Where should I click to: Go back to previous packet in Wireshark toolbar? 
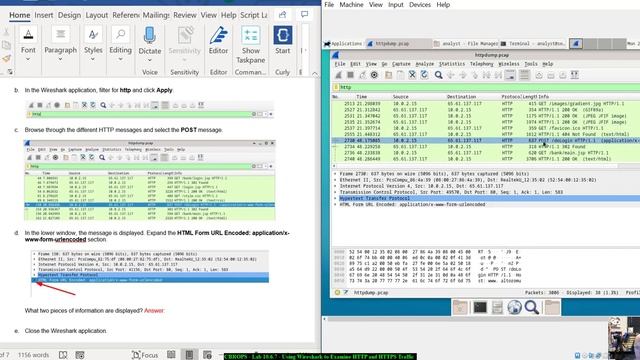click(451, 75)
